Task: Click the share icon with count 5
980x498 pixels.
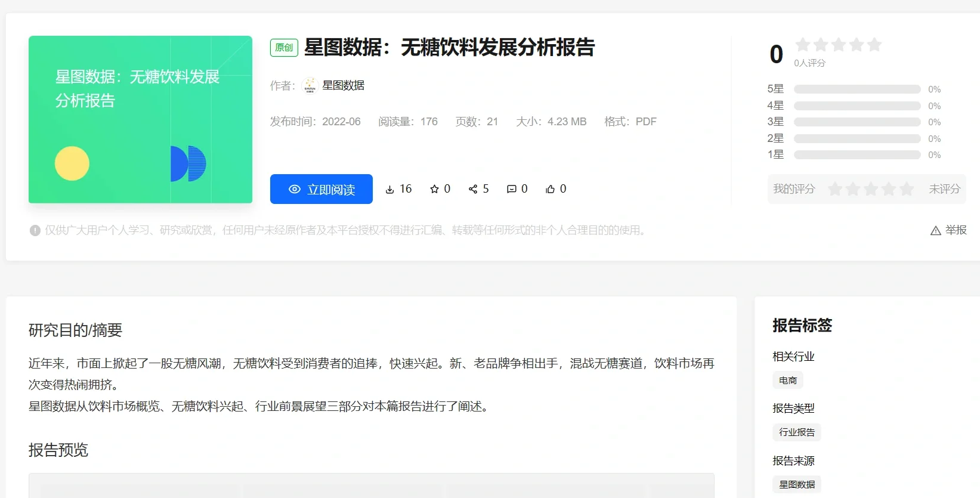Action: click(473, 189)
